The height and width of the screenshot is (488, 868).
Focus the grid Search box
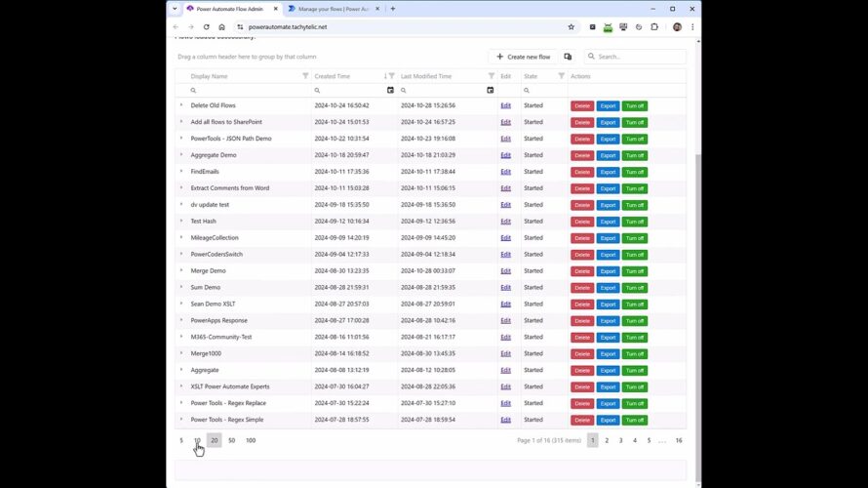(636, 57)
